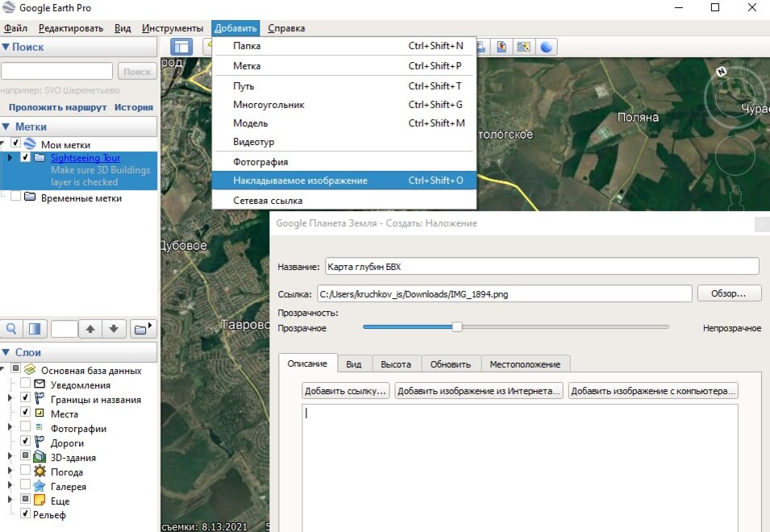Toggle the split-view icon in Places panel
This screenshot has height=532, width=770.
click(35, 329)
